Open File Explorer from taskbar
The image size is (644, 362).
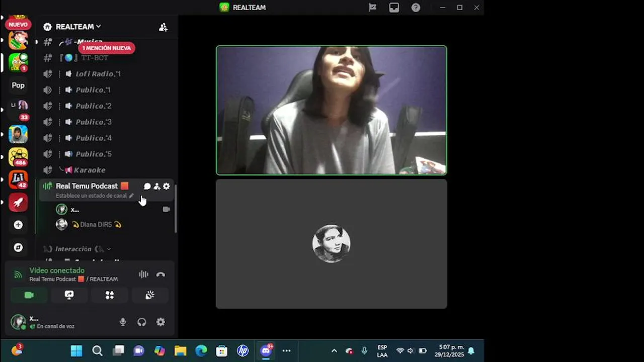(x=180, y=351)
